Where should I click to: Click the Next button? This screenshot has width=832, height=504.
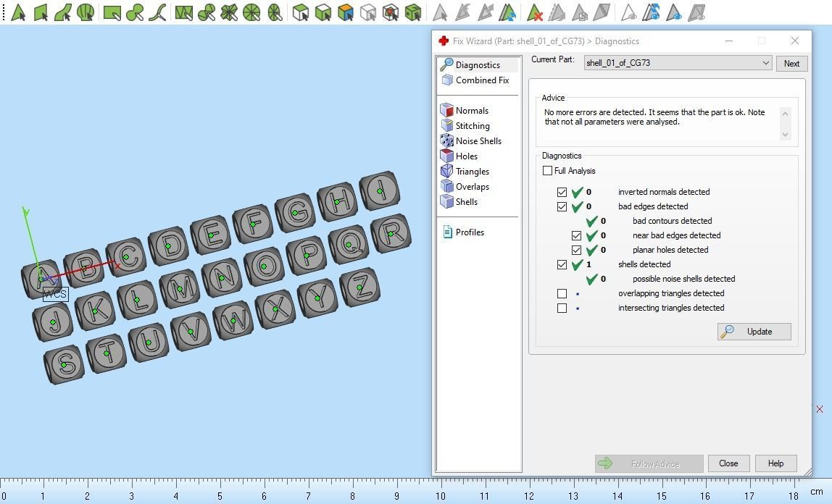click(x=791, y=64)
